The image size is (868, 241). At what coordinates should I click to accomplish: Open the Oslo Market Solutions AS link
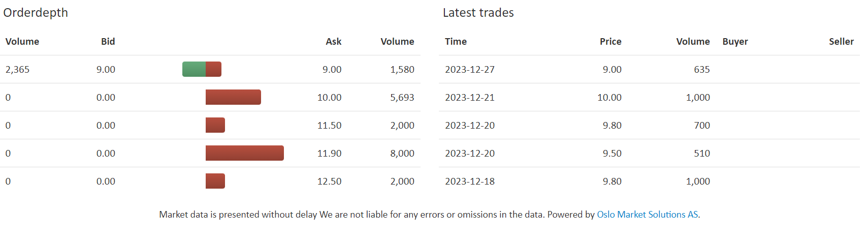648,215
